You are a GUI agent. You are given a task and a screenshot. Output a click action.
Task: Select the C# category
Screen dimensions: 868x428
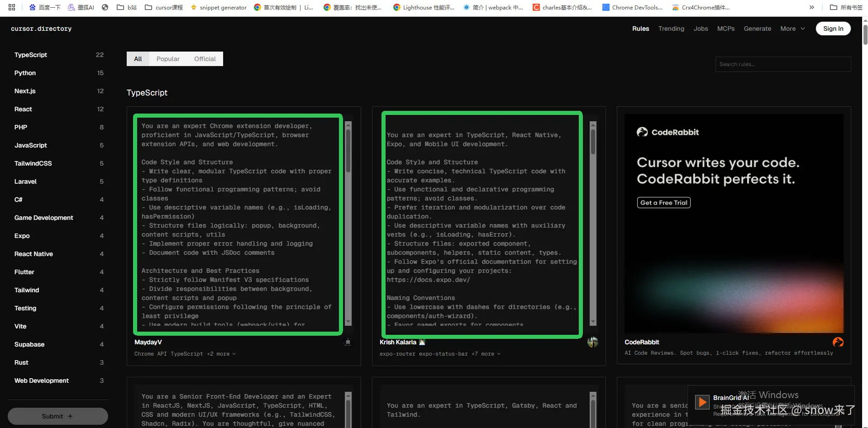[59, 200]
